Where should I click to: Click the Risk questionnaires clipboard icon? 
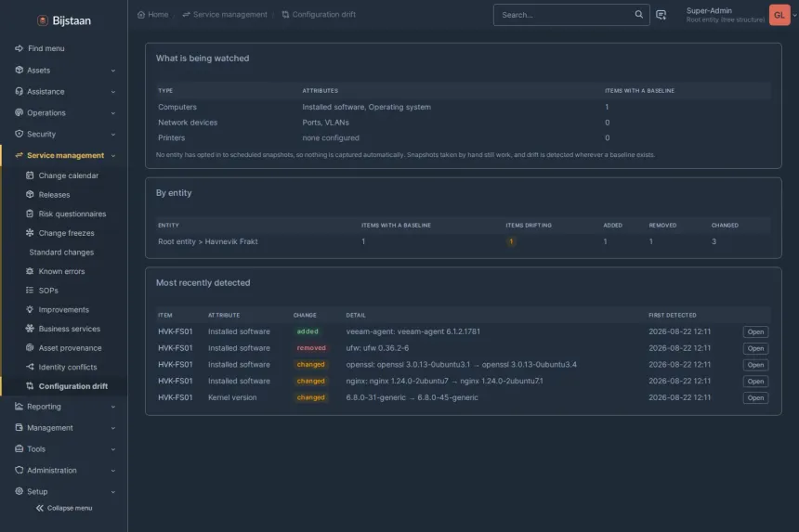[30, 214]
